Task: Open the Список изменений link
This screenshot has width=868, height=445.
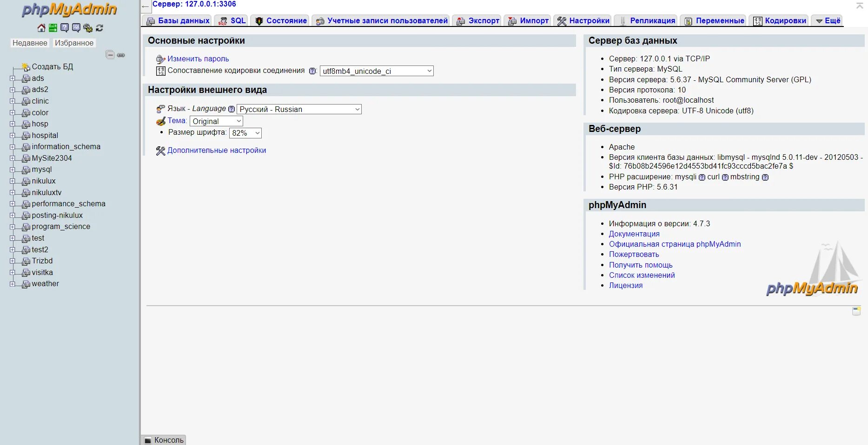Action: [642, 275]
